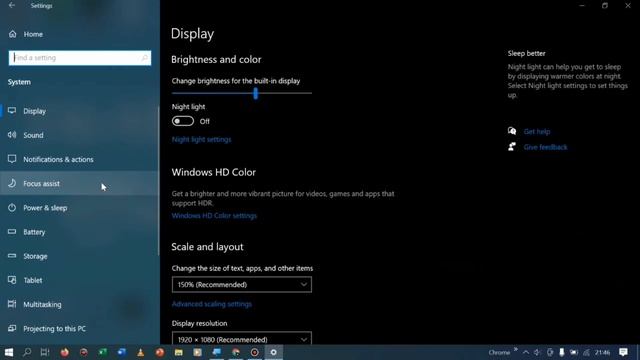Screen dimensions: 640x360
Task: Open taskbar search magnifier
Action: (27, 352)
